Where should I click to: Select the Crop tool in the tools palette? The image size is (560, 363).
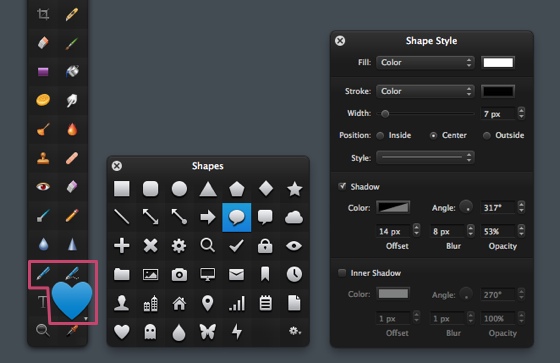click(x=43, y=14)
